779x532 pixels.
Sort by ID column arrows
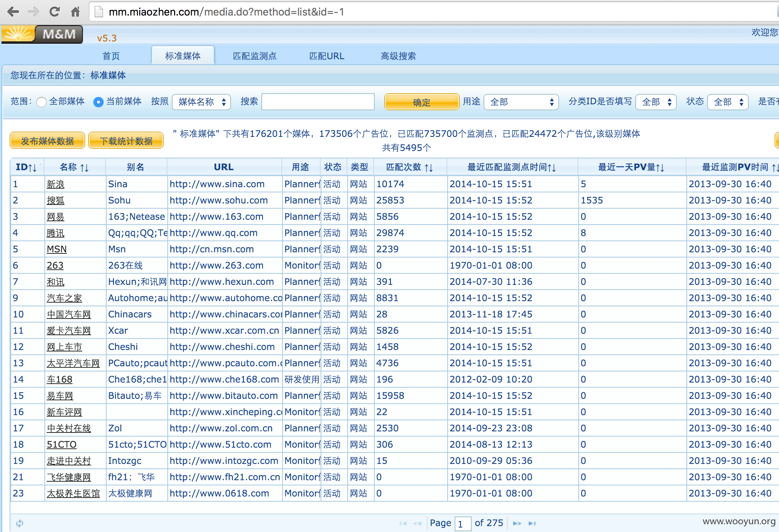coord(33,168)
